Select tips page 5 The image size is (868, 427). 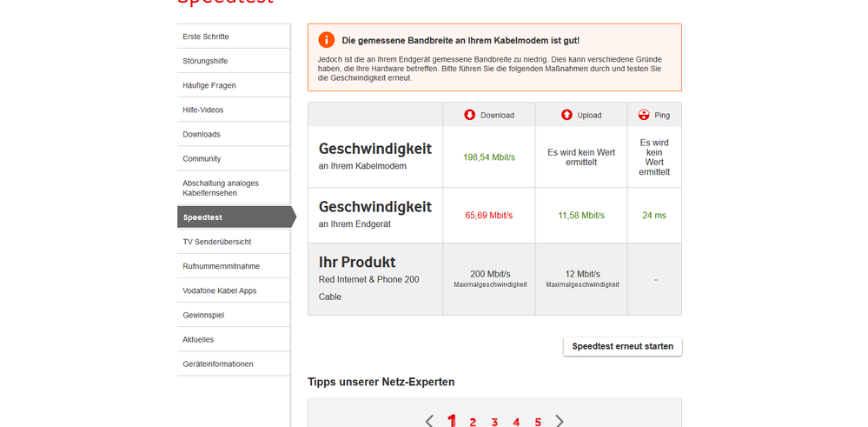click(538, 422)
